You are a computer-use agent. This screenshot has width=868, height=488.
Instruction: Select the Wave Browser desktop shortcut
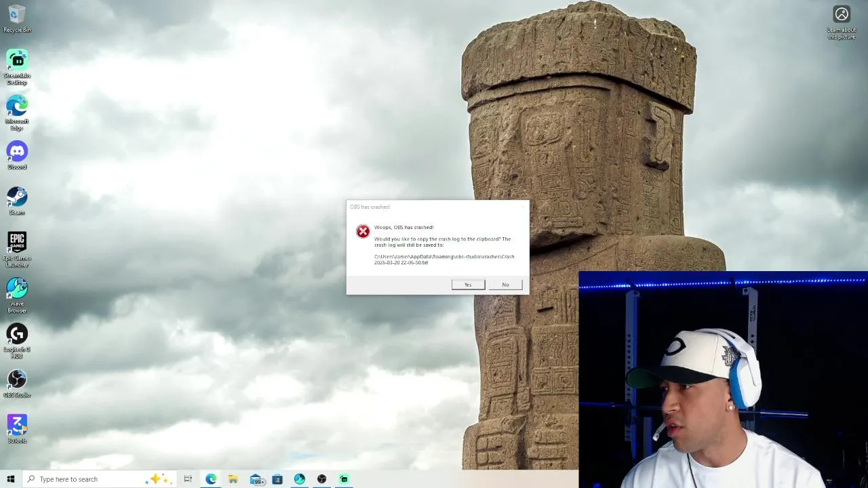coord(17,295)
